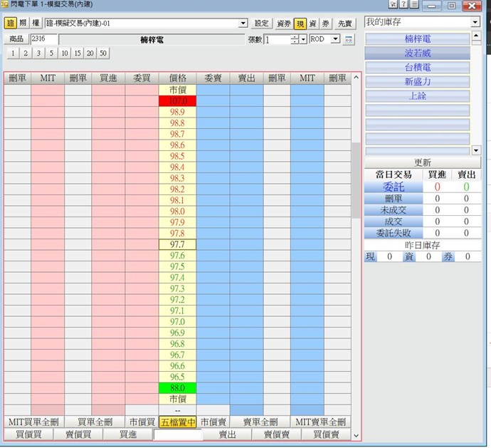Switch to 資 margin trading mode
This screenshot has width=491, height=448.
click(x=312, y=24)
